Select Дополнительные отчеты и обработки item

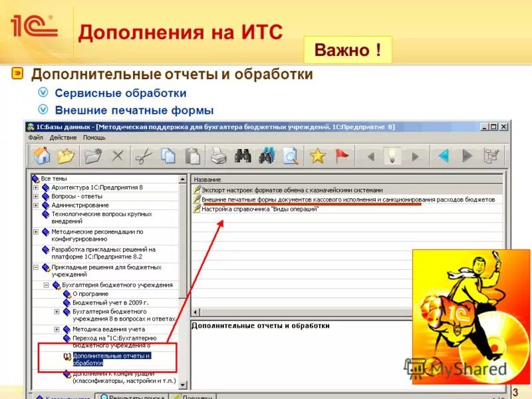coord(112,359)
